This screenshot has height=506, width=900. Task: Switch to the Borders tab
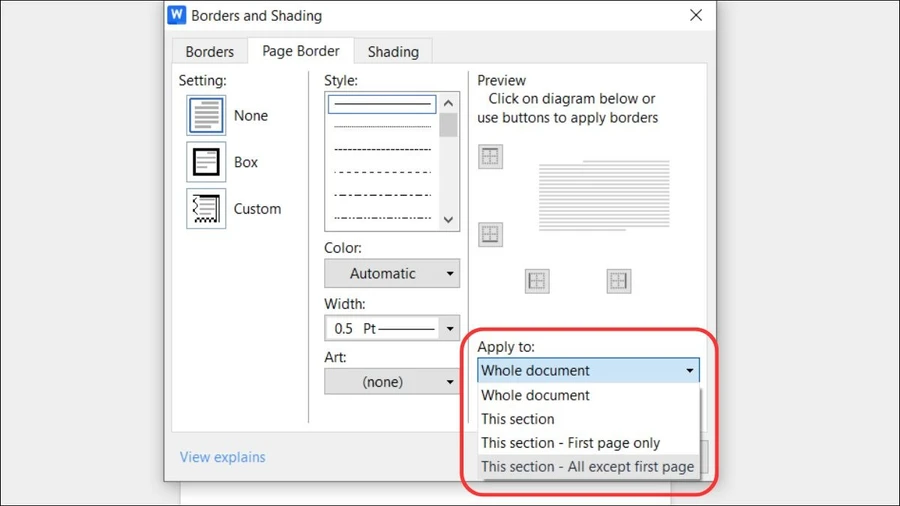click(210, 52)
